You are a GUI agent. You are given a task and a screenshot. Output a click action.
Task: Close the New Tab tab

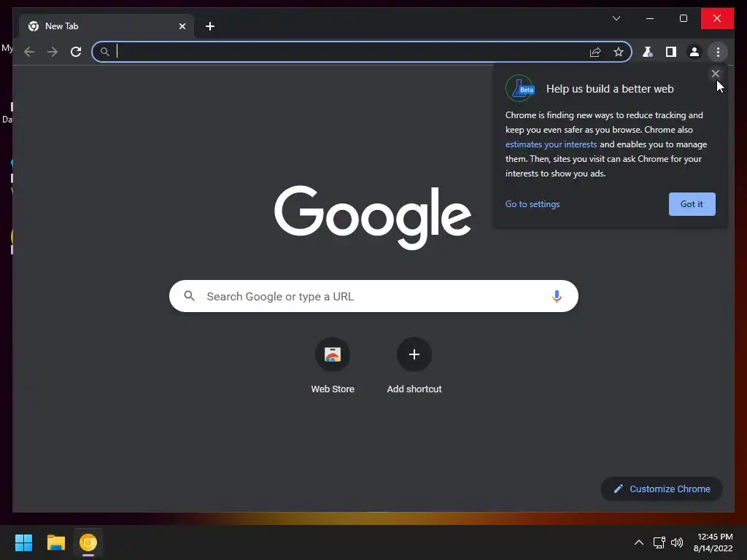click(x=182, y=26)
